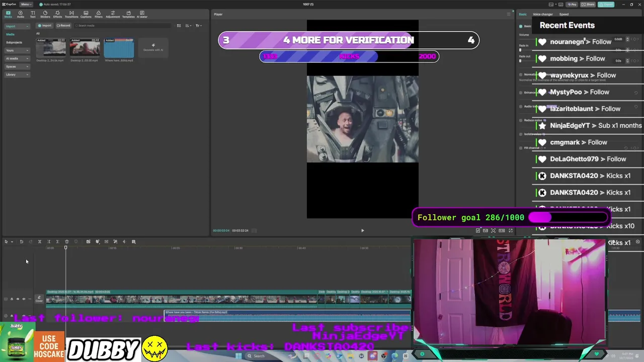Click the Delete trash icon in timeline toolbar
This screenshot has height=362, width=644.
[x=66, y=242]
